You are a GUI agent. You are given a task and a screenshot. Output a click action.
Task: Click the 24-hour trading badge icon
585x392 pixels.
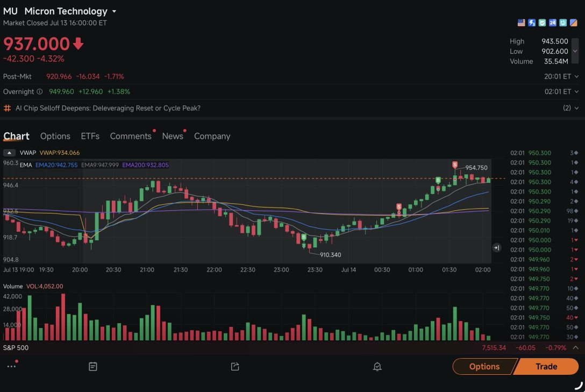[x=553, y=23]
